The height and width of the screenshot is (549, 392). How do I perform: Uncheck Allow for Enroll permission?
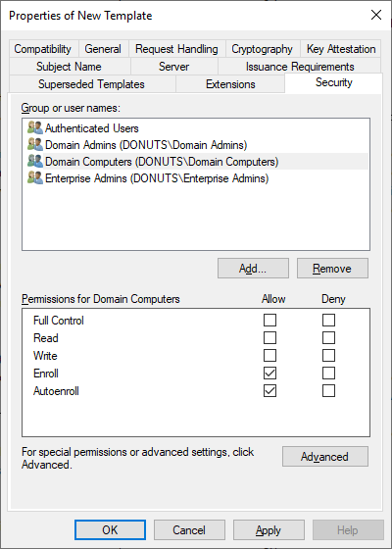pos(269,374)
